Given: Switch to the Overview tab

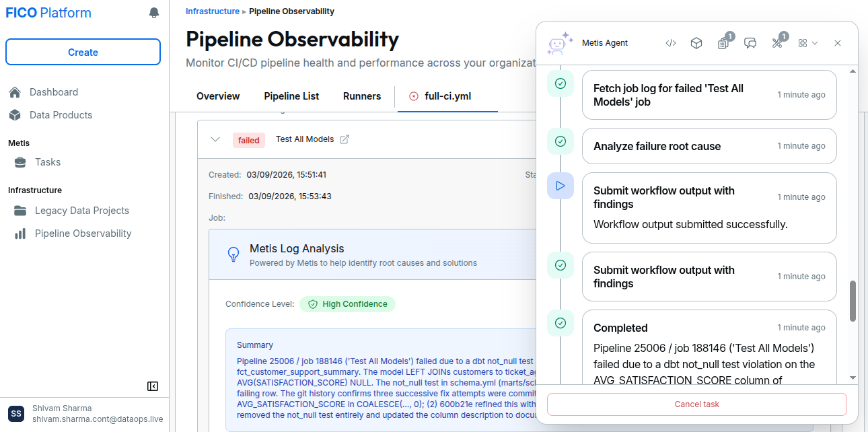Looking at the screenshot, I should (218, 96).
